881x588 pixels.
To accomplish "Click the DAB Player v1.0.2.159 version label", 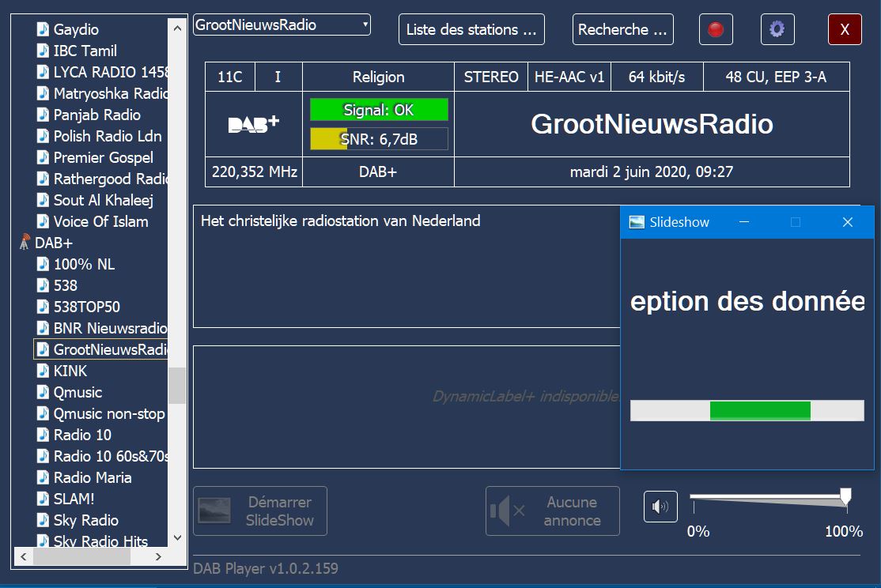I will tap(266, 568).
